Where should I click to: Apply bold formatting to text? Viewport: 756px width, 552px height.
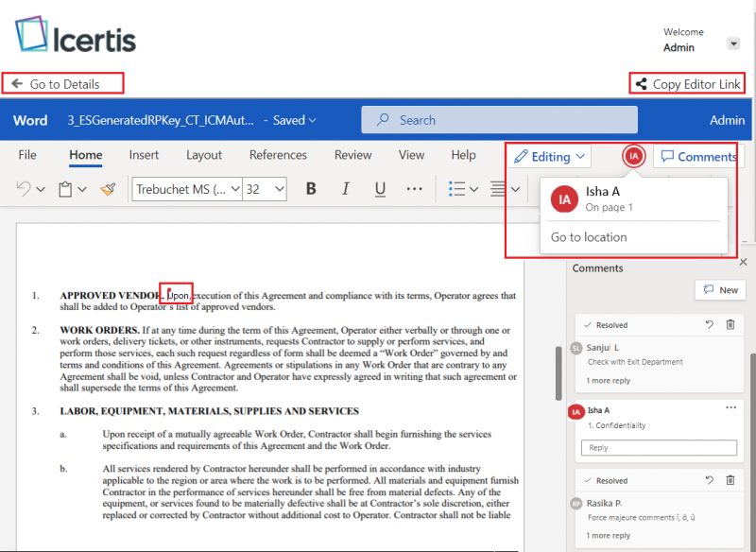tap(311, 189)
